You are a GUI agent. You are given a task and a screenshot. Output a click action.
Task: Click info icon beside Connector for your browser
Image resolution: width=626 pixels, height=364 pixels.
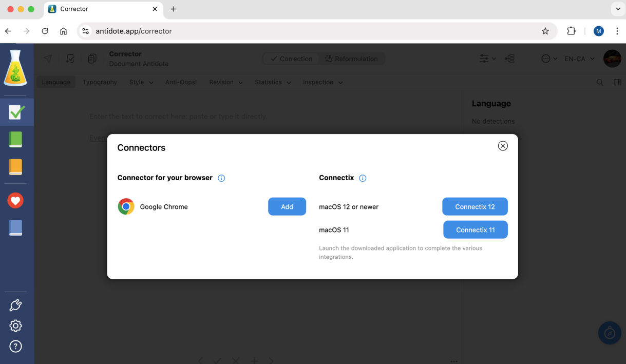point(221,178)
